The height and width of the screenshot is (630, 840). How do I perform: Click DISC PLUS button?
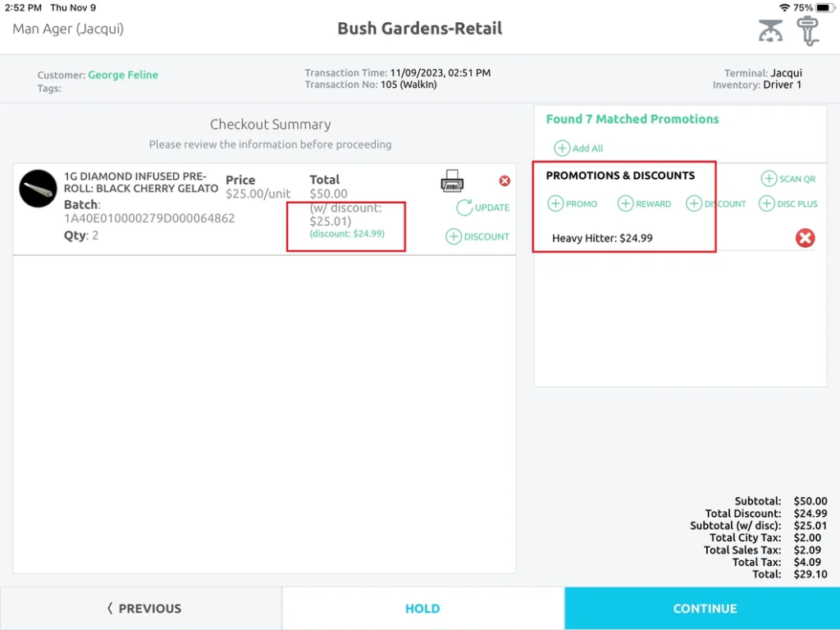788,203
